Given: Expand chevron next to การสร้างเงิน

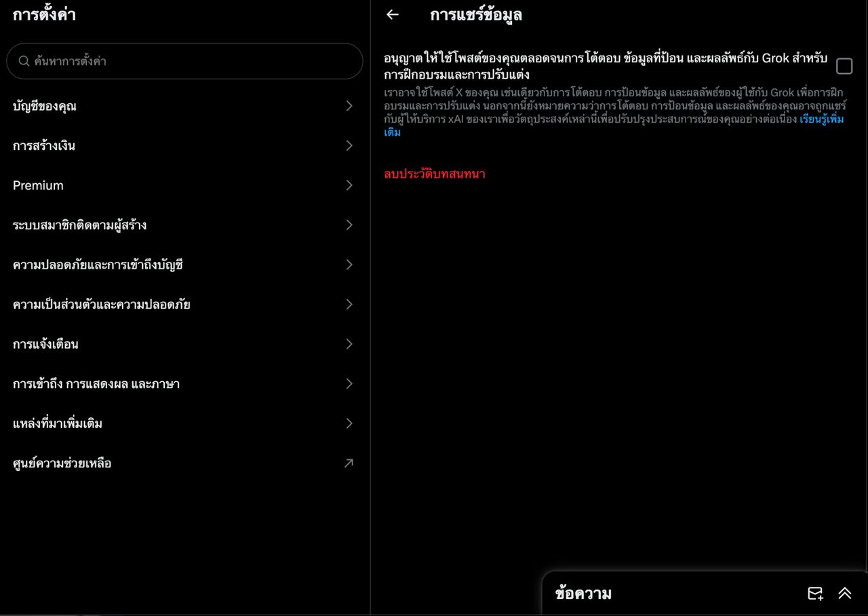Looking at the screenshot, I should (349, 145).
